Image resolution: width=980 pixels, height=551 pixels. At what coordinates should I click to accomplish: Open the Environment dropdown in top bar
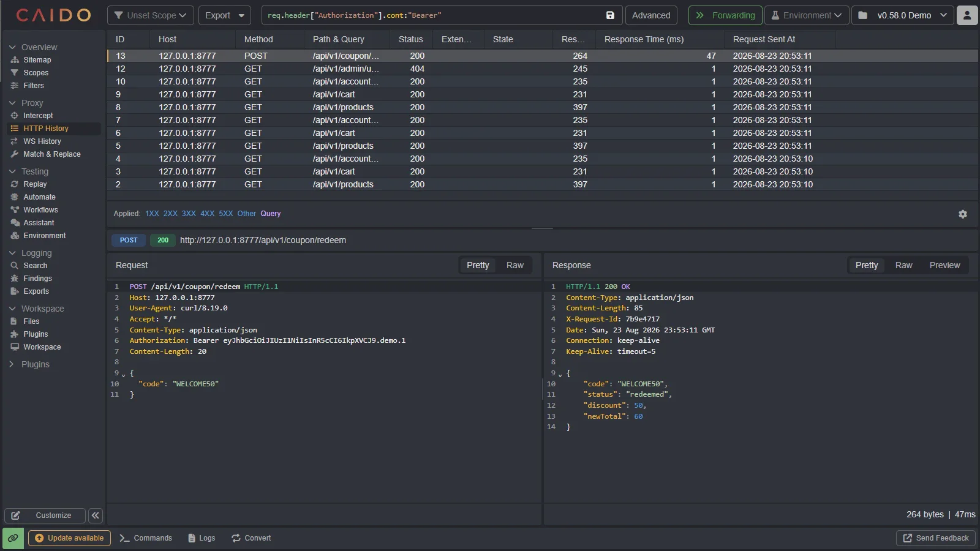(807, 15)
